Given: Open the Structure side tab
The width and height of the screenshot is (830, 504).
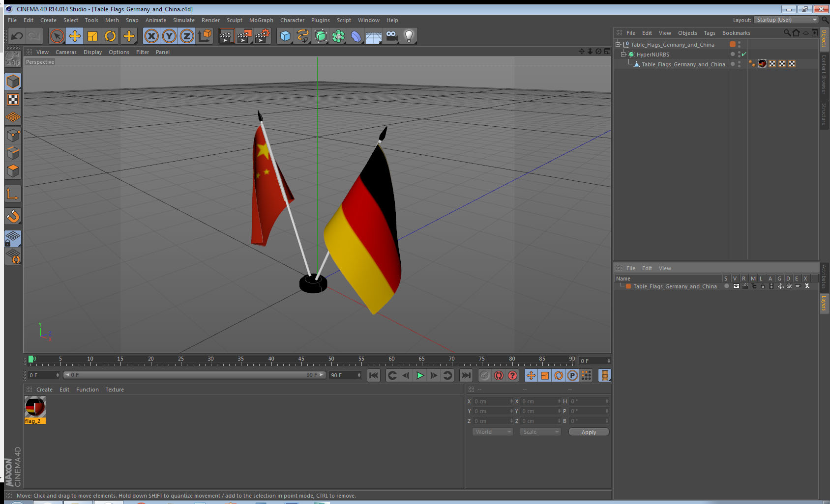Looking at the screenshot, I should [x=824, y=114].
